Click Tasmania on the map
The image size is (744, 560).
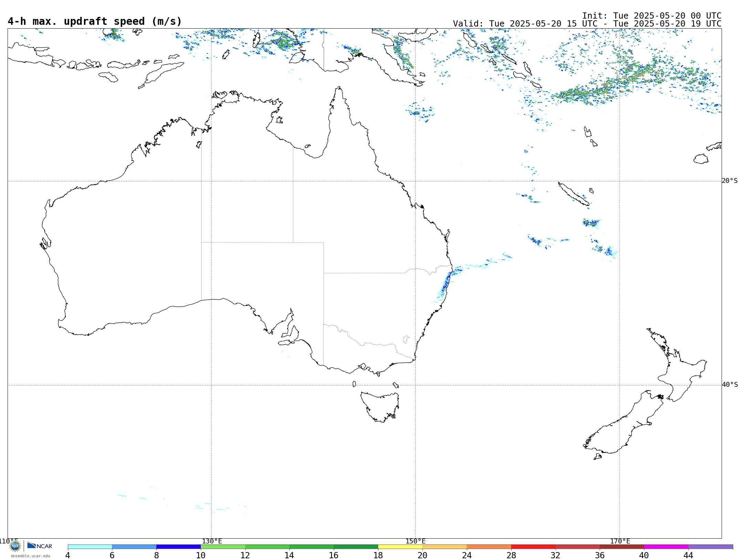point(380,406)
